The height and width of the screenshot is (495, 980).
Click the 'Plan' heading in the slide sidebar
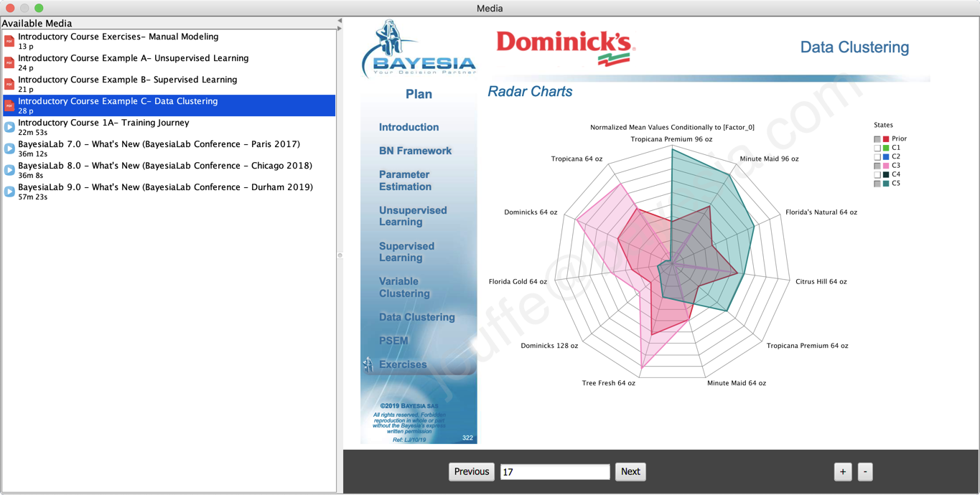click(419, 94)
